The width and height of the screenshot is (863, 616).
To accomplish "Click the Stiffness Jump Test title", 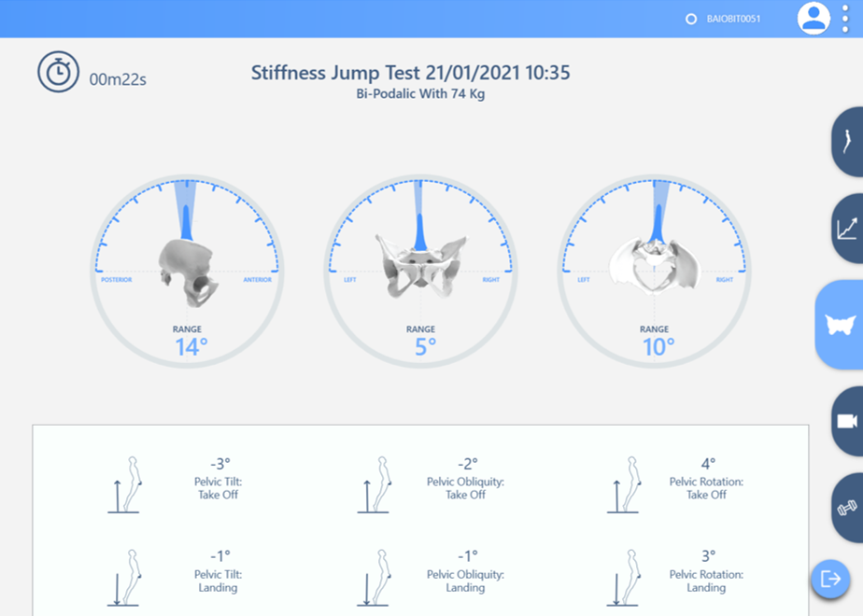I will pyautogui.click(x=411, y=73).
